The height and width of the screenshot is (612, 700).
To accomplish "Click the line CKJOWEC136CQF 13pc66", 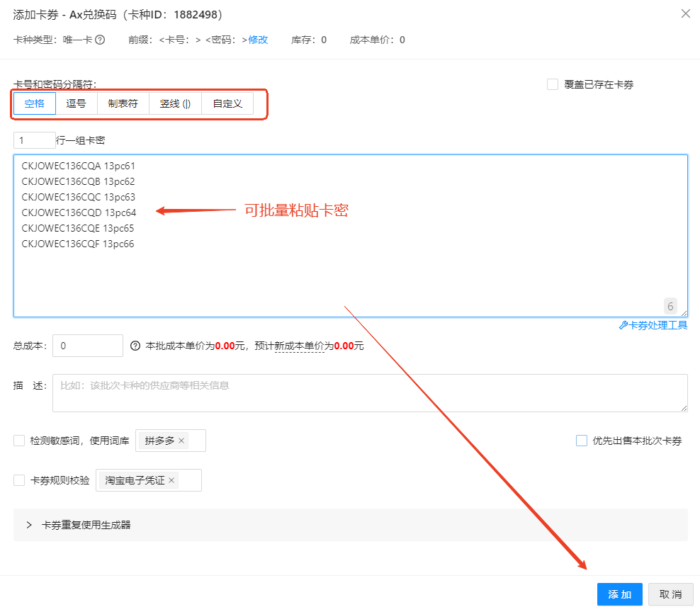I will 78,244.
